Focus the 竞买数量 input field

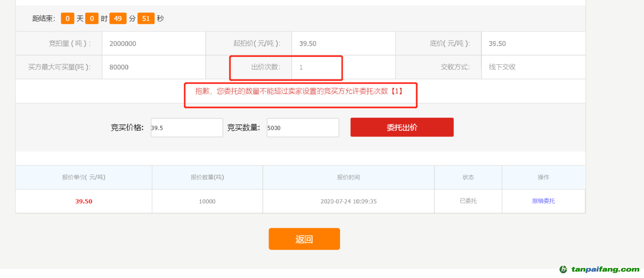tap(303, 128)
